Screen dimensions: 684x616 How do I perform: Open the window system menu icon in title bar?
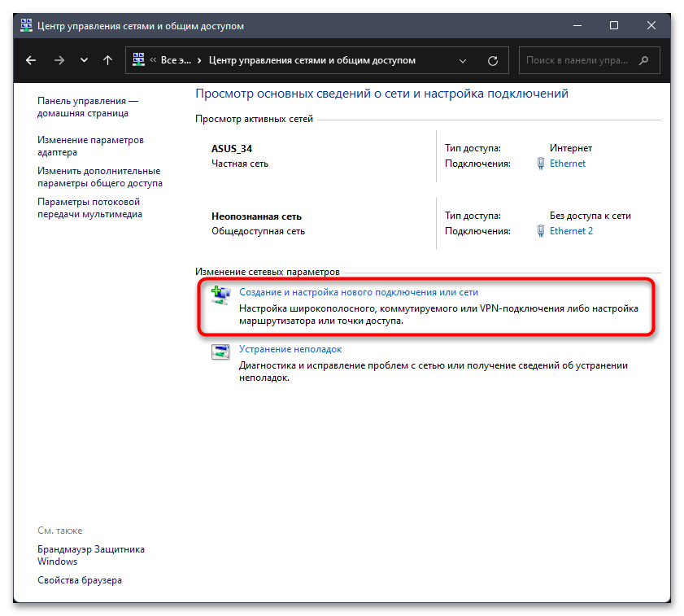(26, 25)
